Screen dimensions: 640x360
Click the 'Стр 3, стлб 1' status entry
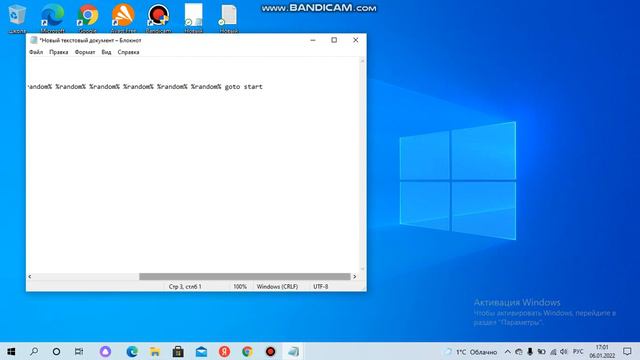coord(185,287)
